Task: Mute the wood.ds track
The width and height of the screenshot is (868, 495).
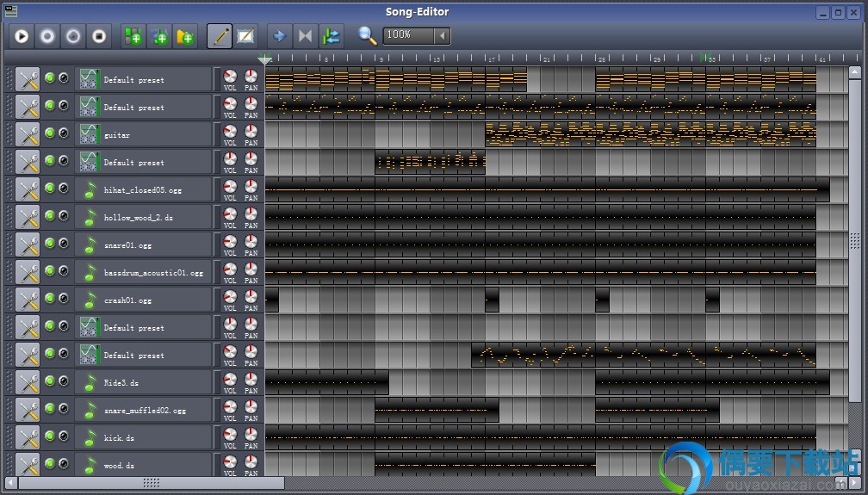Action: pyautogui.click(x=50, y=463)
